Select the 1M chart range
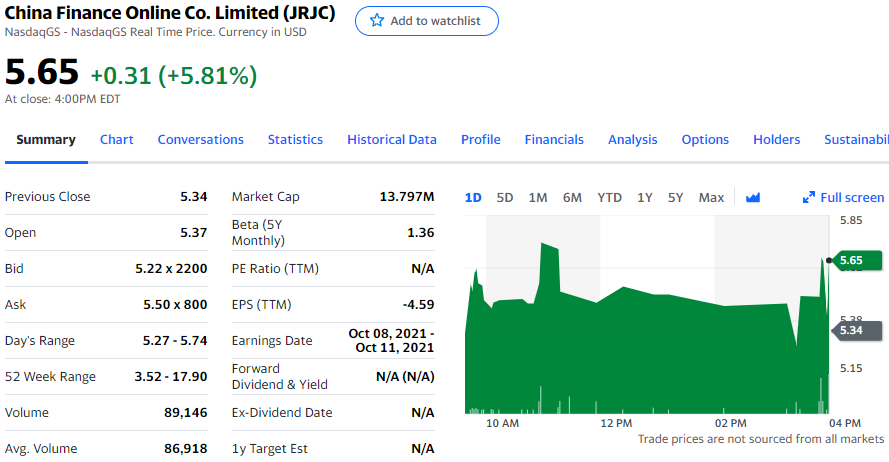 [x=538, y=197]
